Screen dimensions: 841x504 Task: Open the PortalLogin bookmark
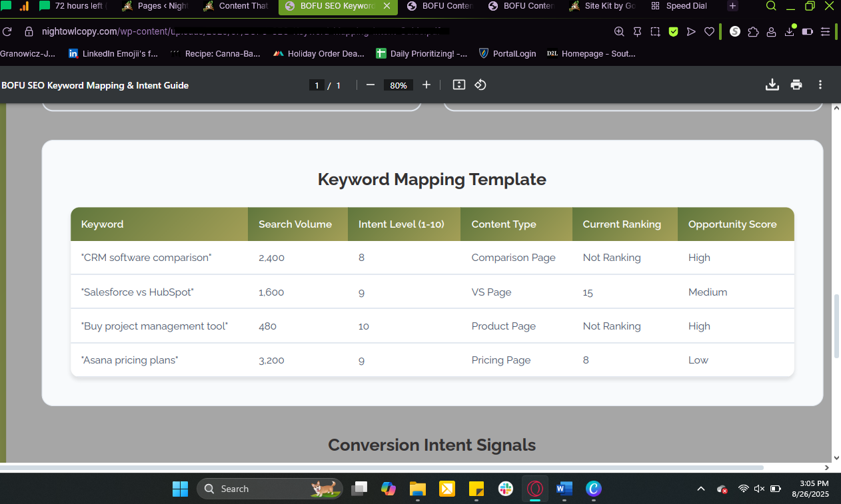tap(507, 54)
